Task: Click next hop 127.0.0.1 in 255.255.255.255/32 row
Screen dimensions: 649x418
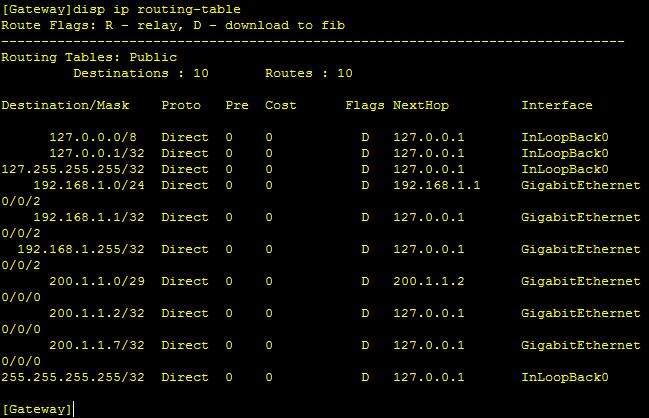Action: [428, 377]
